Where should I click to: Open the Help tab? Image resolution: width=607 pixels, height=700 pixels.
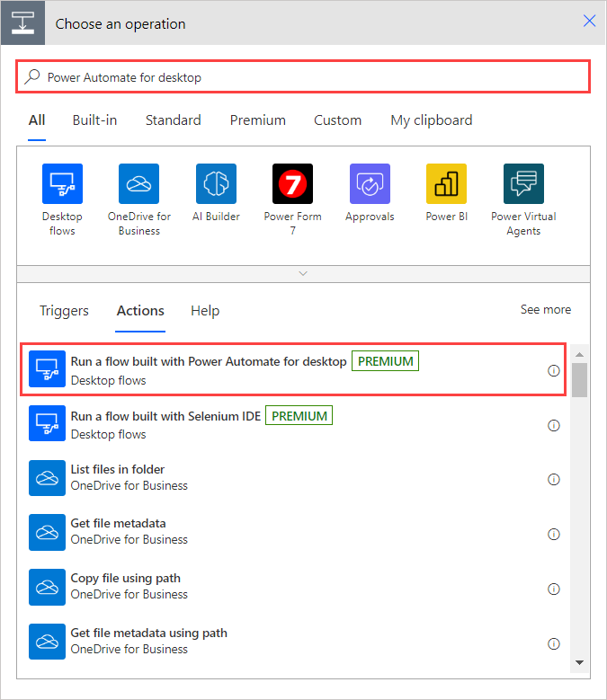pos(205,311)
